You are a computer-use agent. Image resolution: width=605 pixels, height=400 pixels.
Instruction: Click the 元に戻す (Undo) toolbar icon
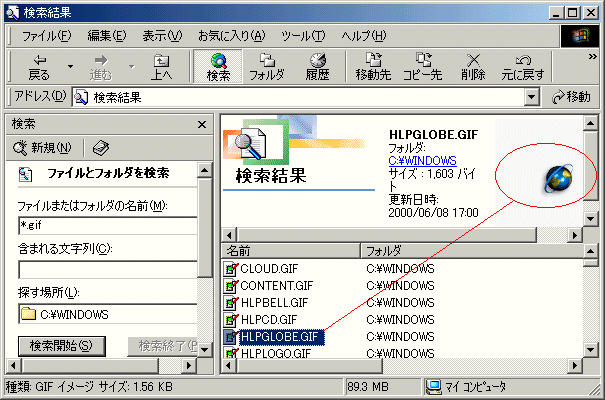(x=523, y=67)
